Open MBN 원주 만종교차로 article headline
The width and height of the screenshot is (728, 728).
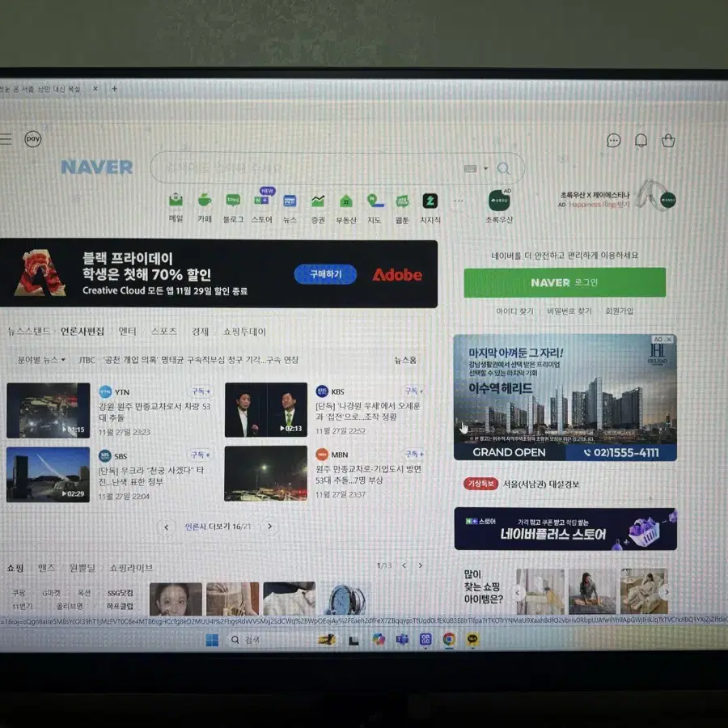coord(369,475)
